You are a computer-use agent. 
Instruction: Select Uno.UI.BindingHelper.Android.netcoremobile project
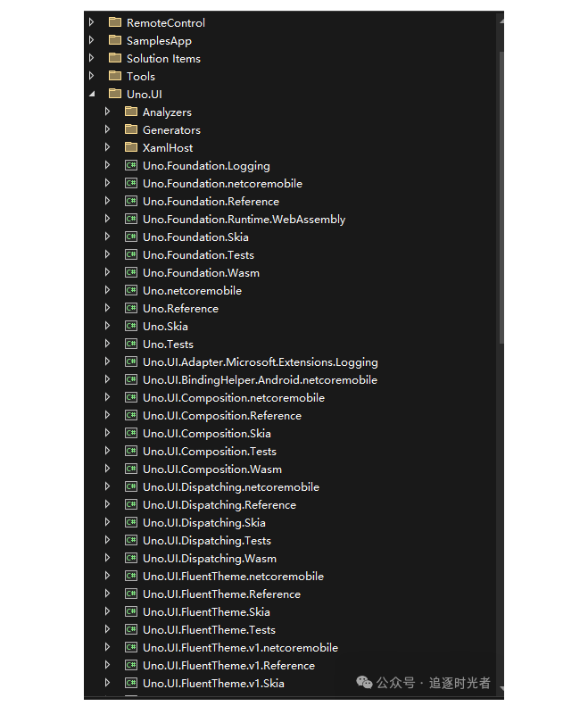[x=260, y=379]
